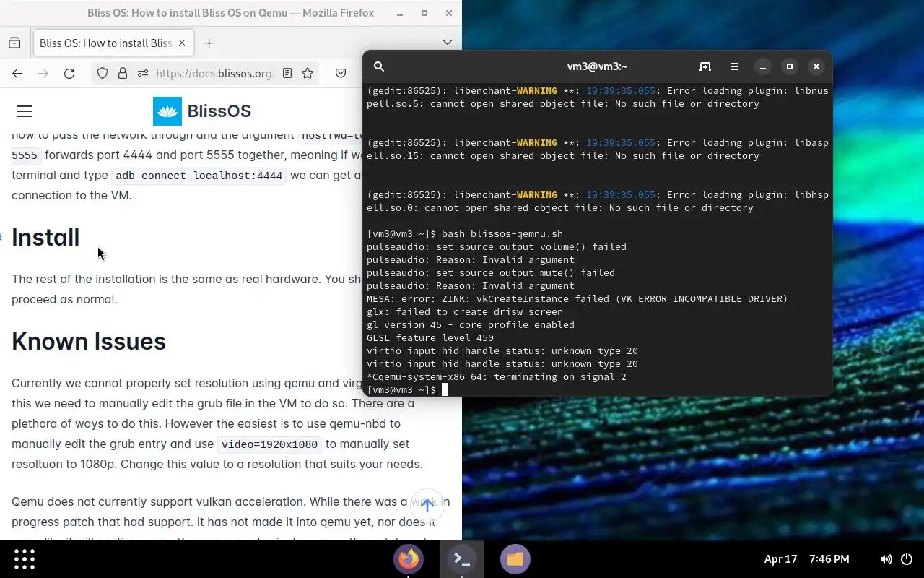
Task: Click the BlissOS lotus logo
Action: coord(167,111)
